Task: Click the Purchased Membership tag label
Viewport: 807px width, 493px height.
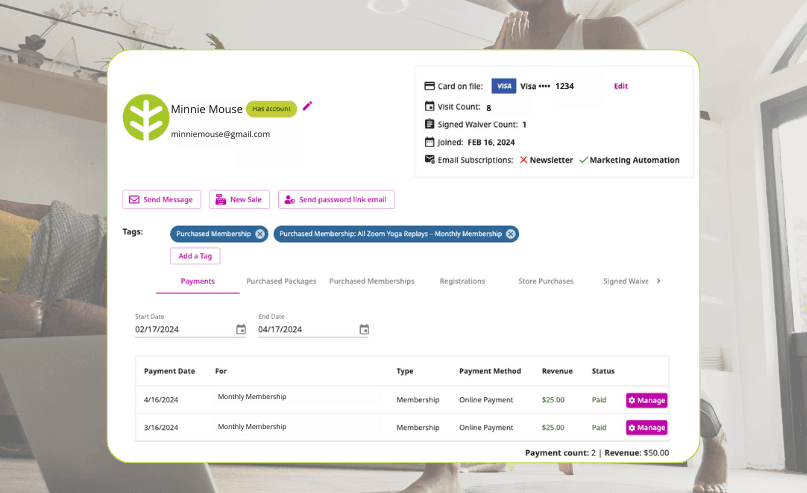Action: pos(214,234)
